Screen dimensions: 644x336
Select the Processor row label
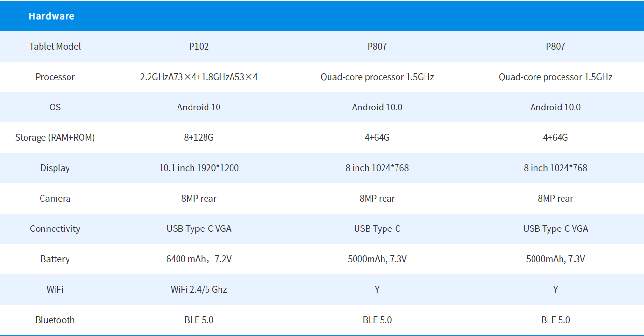[55, 77]
